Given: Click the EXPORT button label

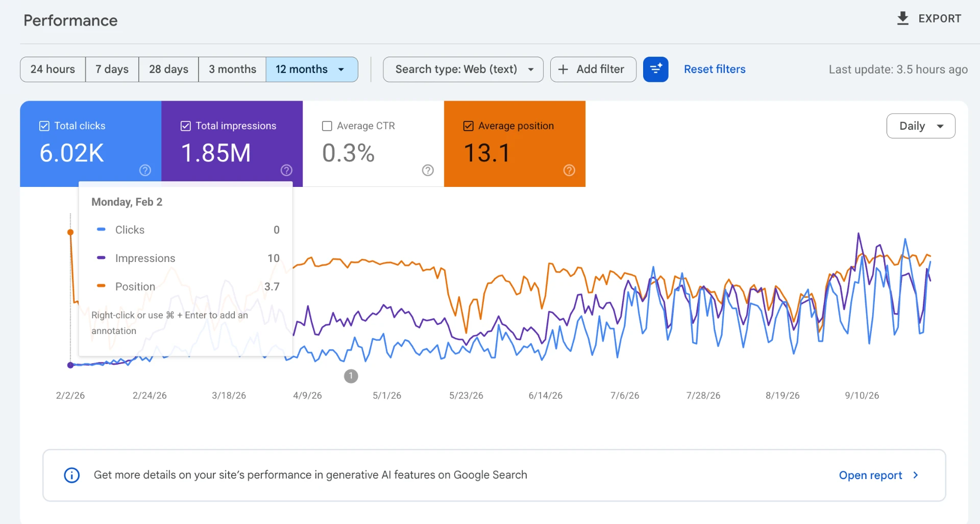Looking at the screenshot, I should 940,18.
